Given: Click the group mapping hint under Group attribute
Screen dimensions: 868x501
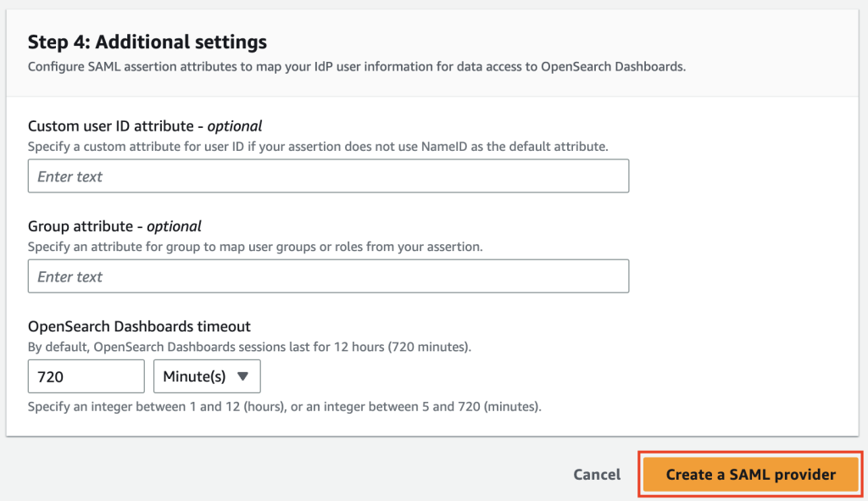Looking at the screenshot, I should click(x=254, y=247).
